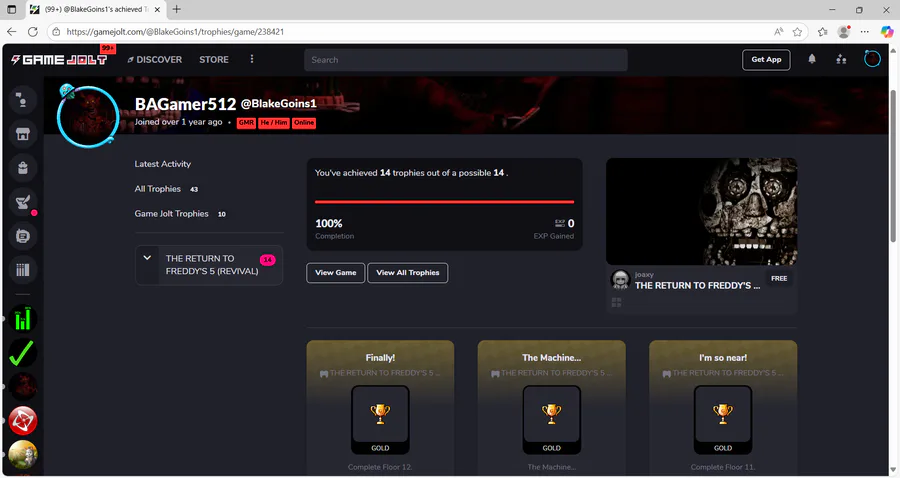Image resolution: width=900 pixels, height=478 pixels.
Task: Open a new browser tab
Action: pyautogui.click(x=177, y=9)
